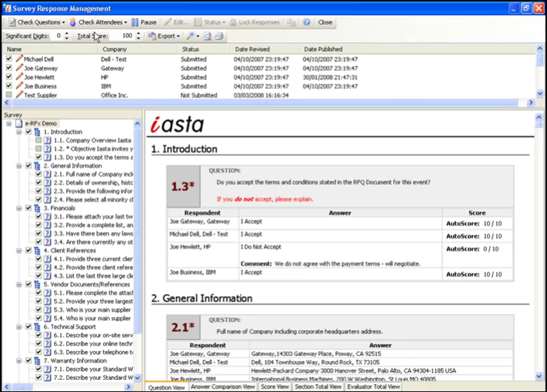Viewport: 547px width, 392px height.
Task: Open the Answer Comparison View tab
Action: (x=223, y=387)
